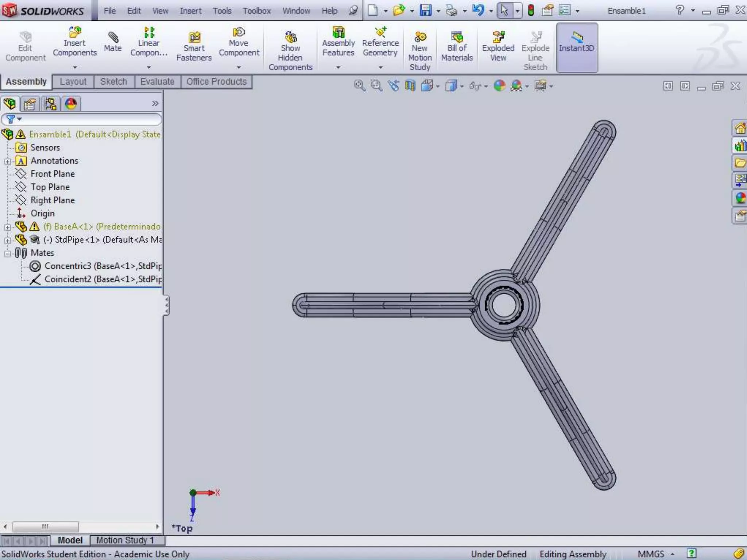Toggle the Instant3D mode button
The height and width of the screenshot is (560, 747).
tap(576, 47)
